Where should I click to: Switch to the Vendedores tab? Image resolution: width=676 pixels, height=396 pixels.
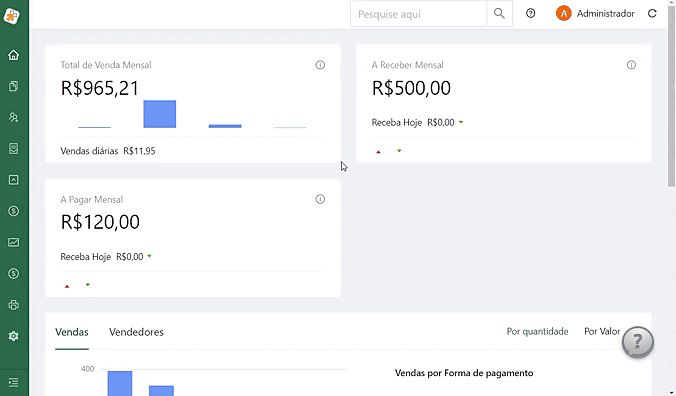136,332
